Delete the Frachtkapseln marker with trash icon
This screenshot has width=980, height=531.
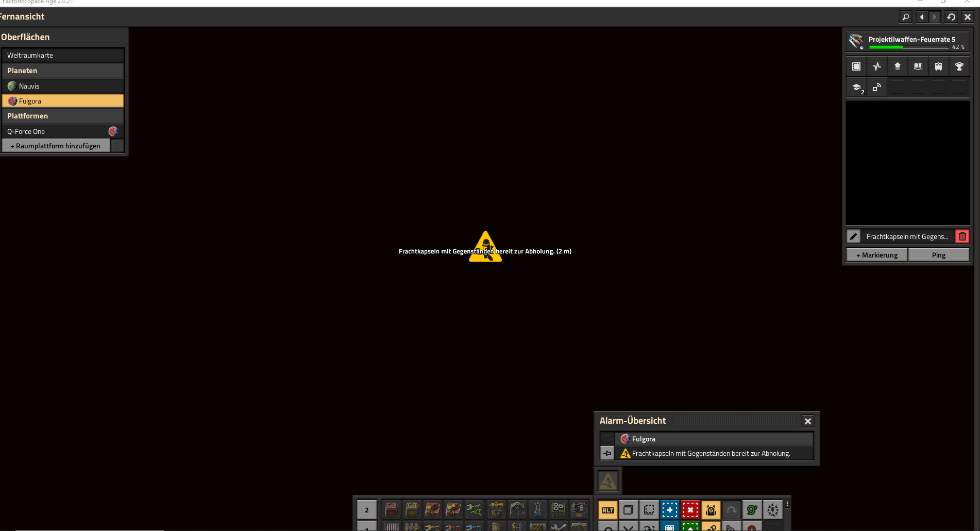coord(962,236)
